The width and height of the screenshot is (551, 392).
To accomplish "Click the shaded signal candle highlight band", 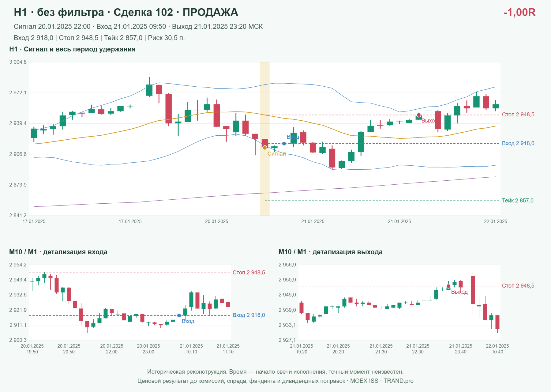I will 265,139.
